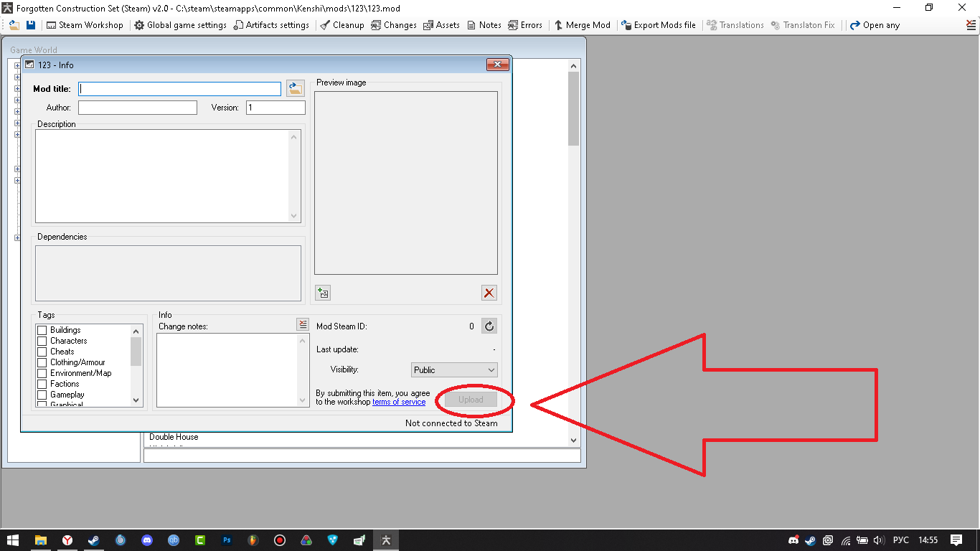
Task: Remove the preview image with the red X
Action: [489, 293]
